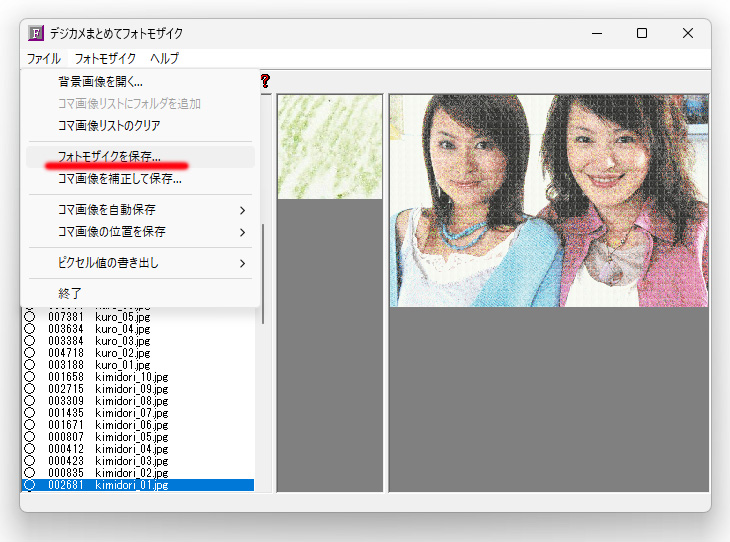Maximize the フォトモザイク window
The width and height of the screenshot is (730, 542).
click(x=642, y=34)
